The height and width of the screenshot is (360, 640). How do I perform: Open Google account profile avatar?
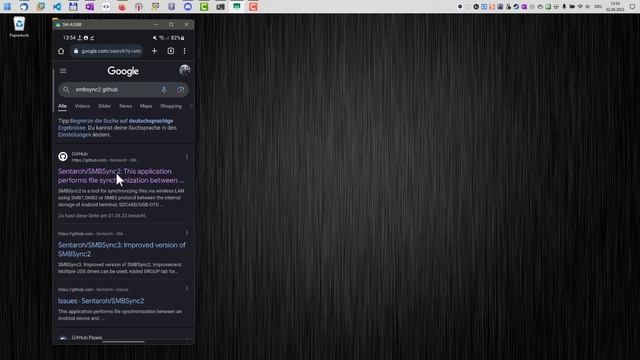pyautogui.click(x=184, y=70)
